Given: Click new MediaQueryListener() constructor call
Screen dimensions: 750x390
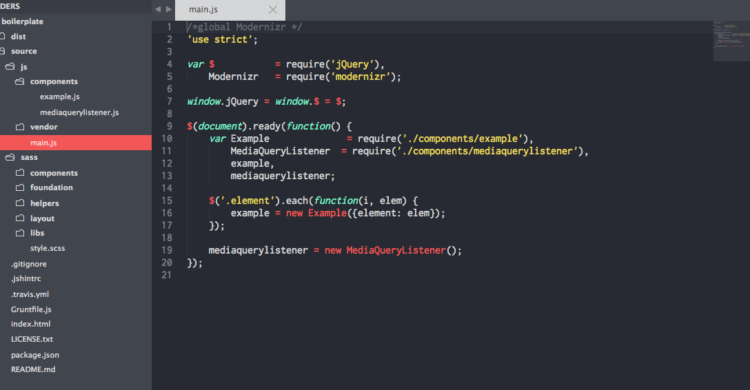Looking at the screenshot, I should [x=393, y=250].
